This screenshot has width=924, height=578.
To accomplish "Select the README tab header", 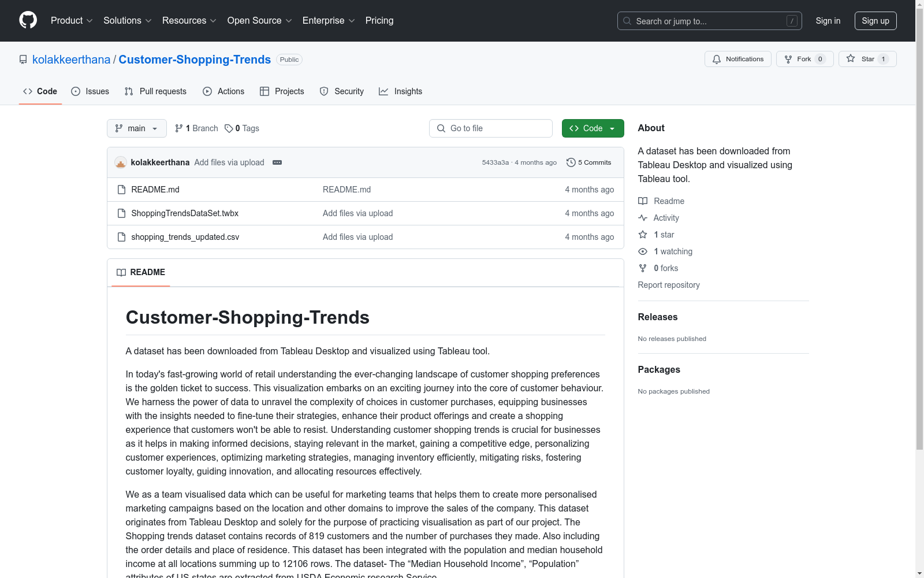I will click(x=141, y=272).
